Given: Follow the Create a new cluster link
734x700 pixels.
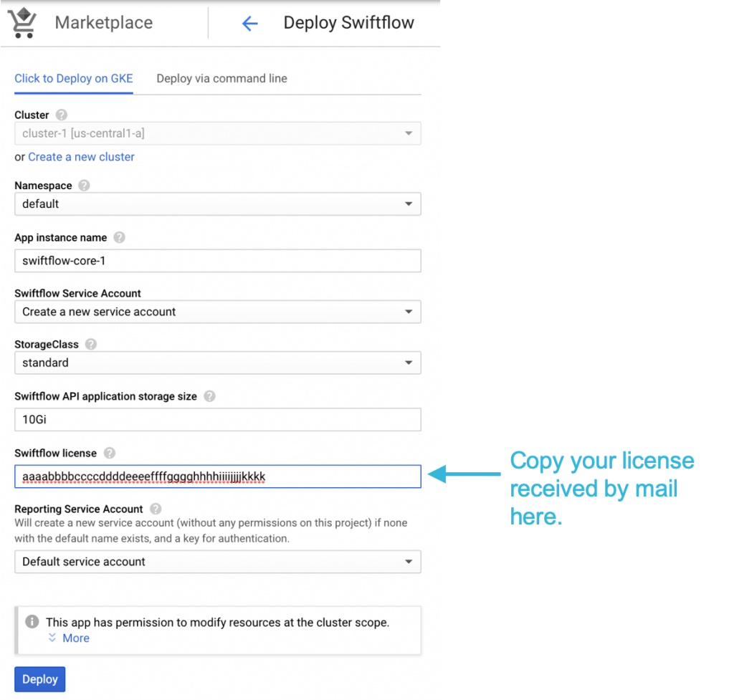Looking at the screenshot, I should point(81,157).
